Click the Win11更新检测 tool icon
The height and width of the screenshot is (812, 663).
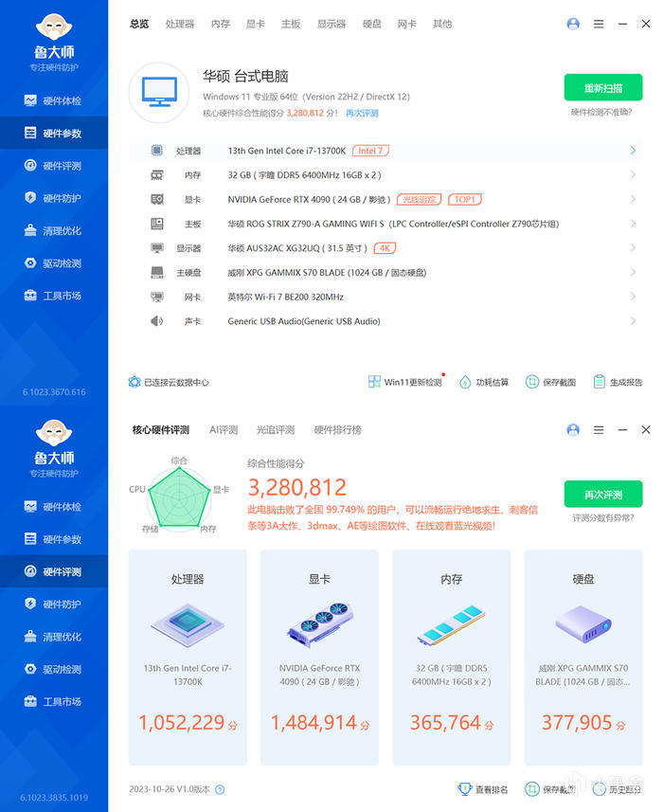pyautogui.click(x=374, y=382)
